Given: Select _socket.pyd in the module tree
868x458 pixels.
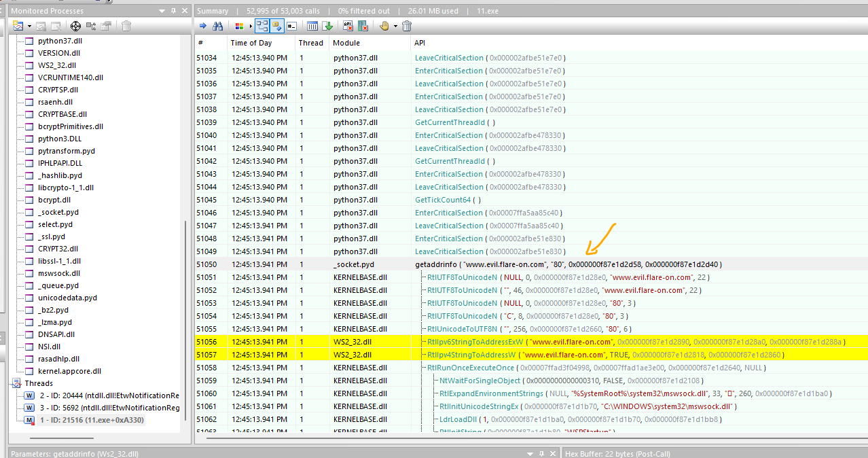Looking at the screenshot, I should click(x=58, y=212).
